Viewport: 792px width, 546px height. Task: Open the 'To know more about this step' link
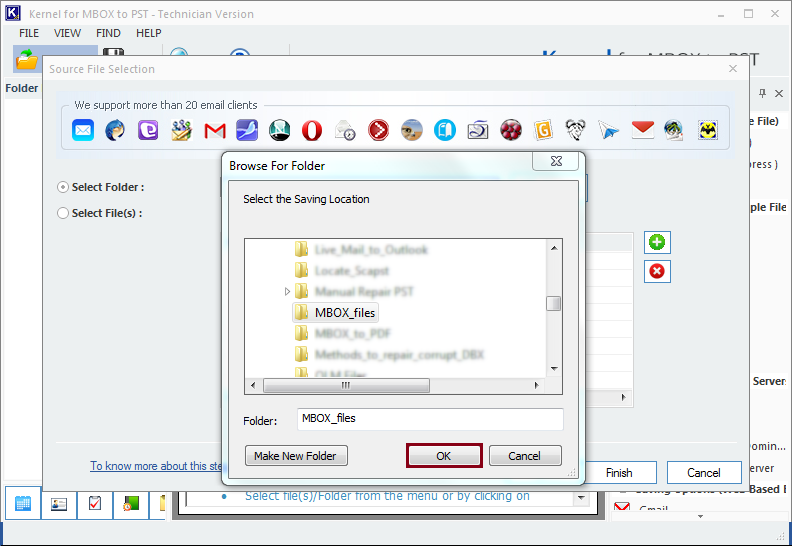(156, 466)
